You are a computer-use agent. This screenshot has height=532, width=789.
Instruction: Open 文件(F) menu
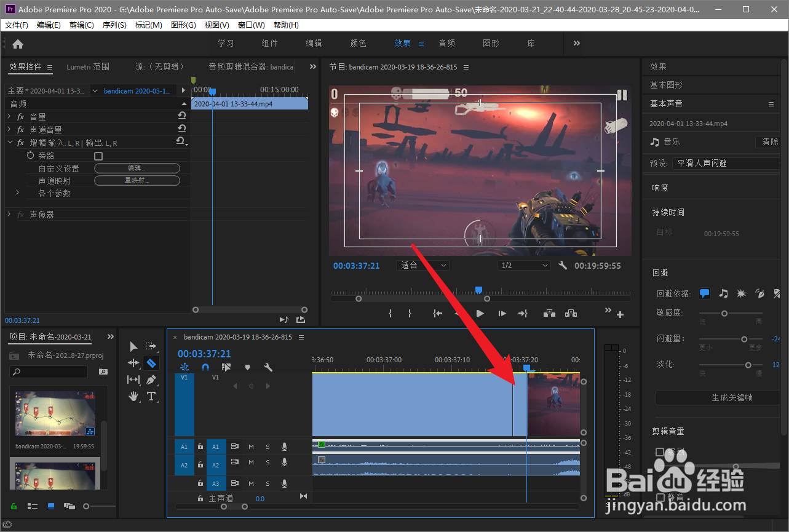17,25
